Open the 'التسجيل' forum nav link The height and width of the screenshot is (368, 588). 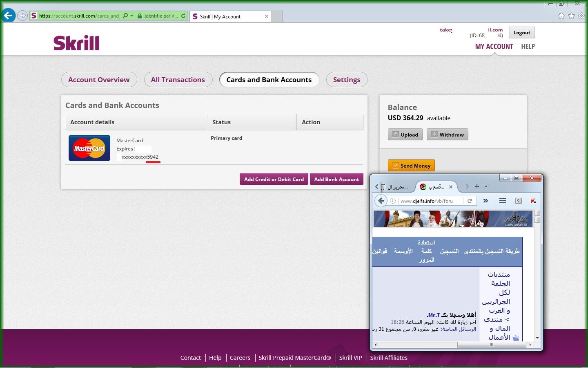point(449,251)
